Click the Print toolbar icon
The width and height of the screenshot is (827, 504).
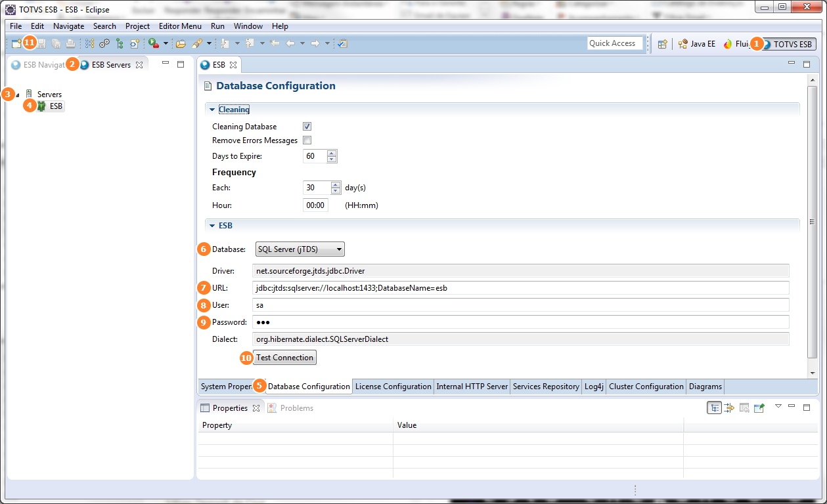coord(70,44)
